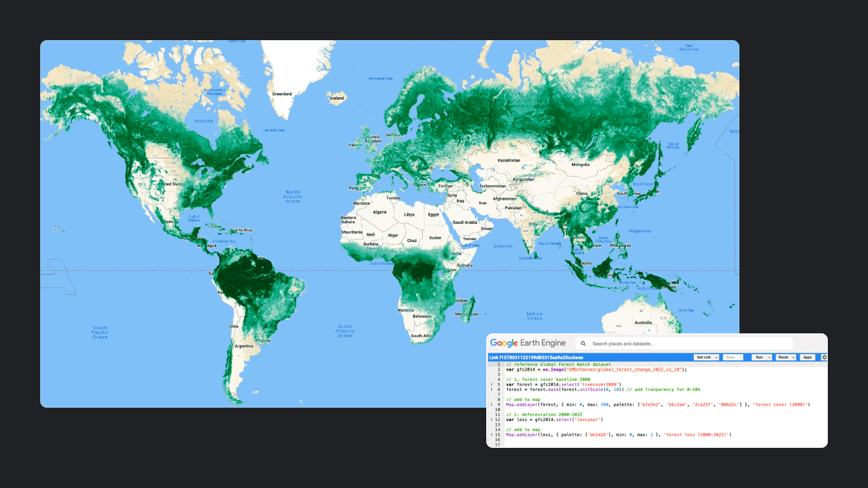
Task: Run the forest change script
Action: tap(759, 357)
